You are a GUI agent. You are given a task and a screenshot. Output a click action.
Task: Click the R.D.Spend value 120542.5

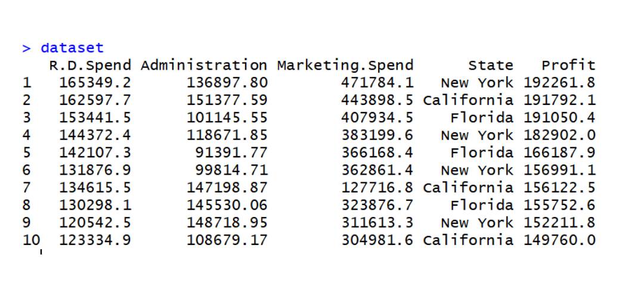click(x=95, y=222)
